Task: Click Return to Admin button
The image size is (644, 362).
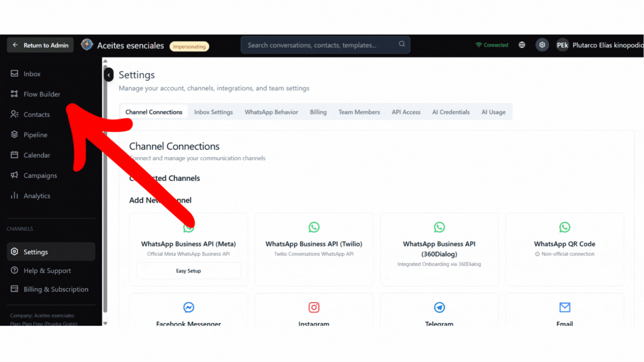Action: 40,45
